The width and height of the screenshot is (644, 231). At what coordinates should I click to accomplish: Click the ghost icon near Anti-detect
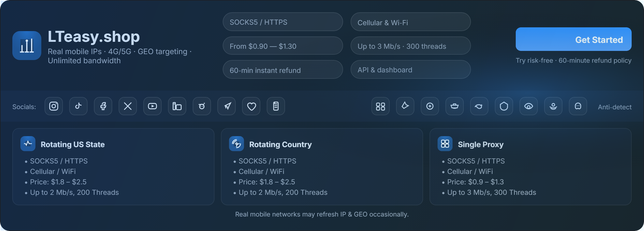tap(578, 106)
